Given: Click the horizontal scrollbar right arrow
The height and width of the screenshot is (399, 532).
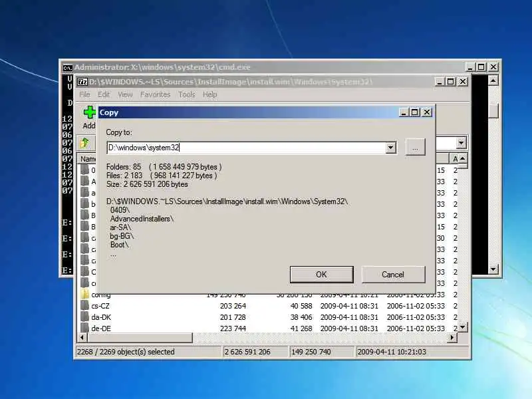Looking at the screenshot, I should (452, 338).
